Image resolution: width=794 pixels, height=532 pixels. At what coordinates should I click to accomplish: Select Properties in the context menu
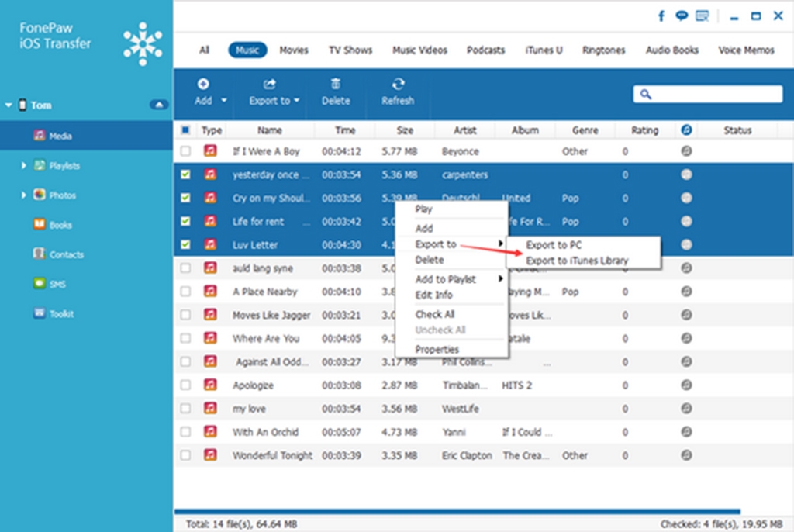coord(437,349)
